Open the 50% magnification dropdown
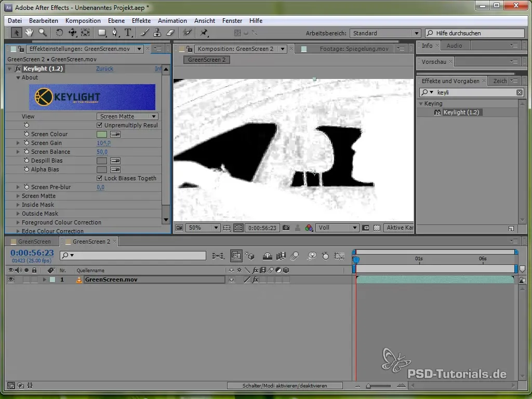This screenshot has width=532, height=399. tap(203, 228)
